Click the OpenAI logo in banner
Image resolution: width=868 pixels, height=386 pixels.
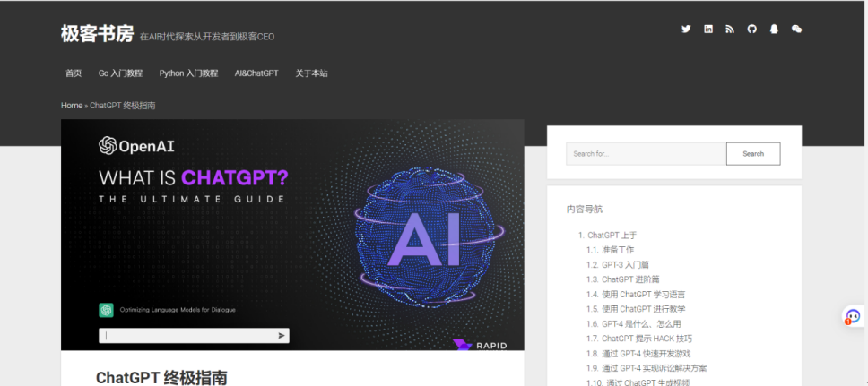click(136, 146)
